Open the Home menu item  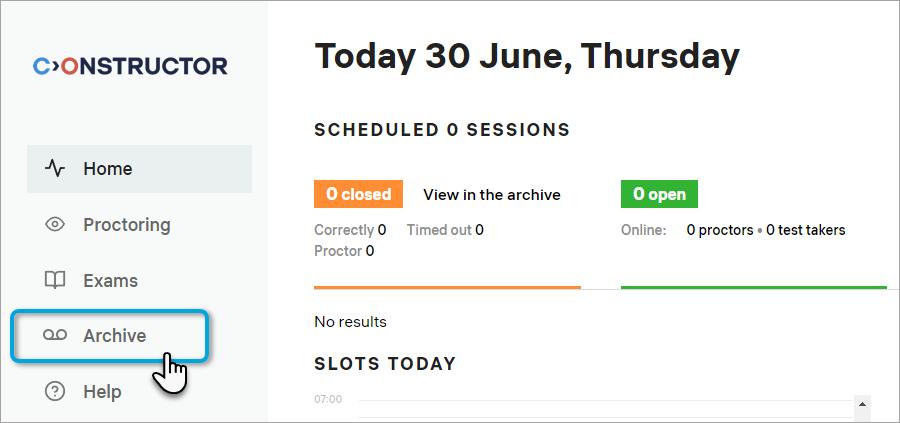[108, 169]
